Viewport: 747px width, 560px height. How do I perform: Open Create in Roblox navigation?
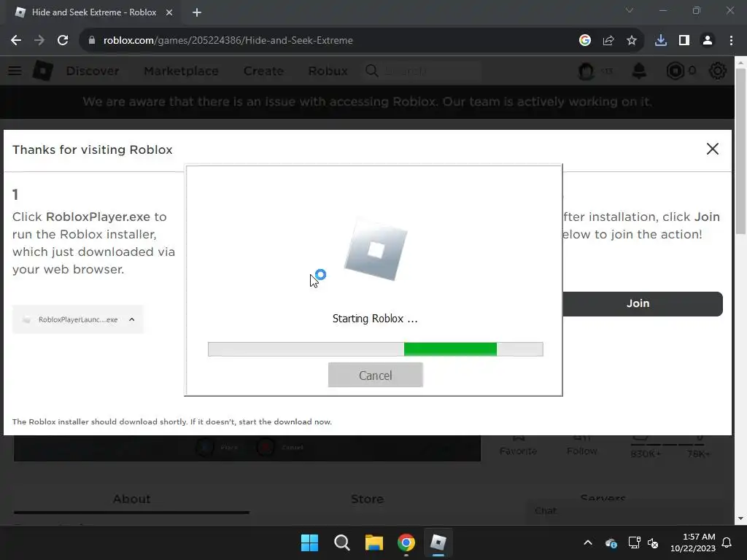[x=263, y=71]
